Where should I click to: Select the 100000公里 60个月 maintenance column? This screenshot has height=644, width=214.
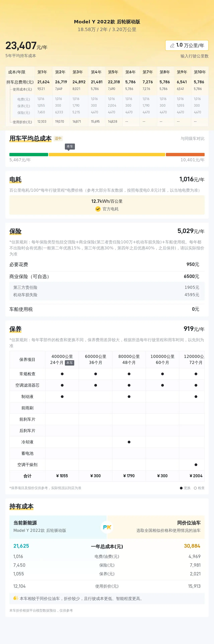click(x=163, y=360)
